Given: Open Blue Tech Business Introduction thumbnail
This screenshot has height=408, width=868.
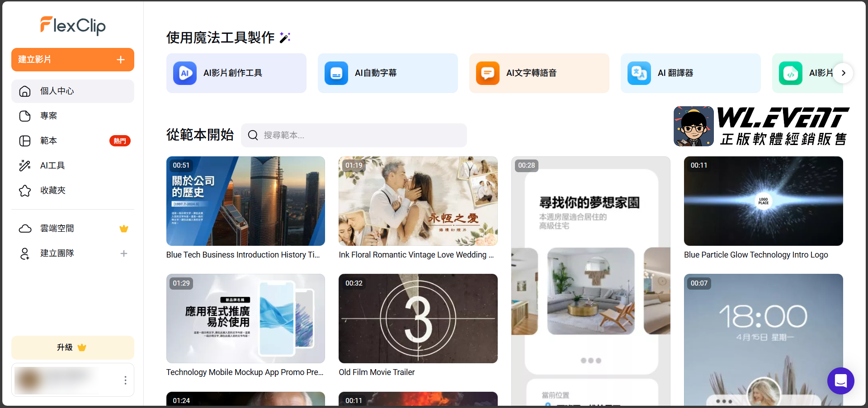Looking at the screenshot, I should coord(245,201).
